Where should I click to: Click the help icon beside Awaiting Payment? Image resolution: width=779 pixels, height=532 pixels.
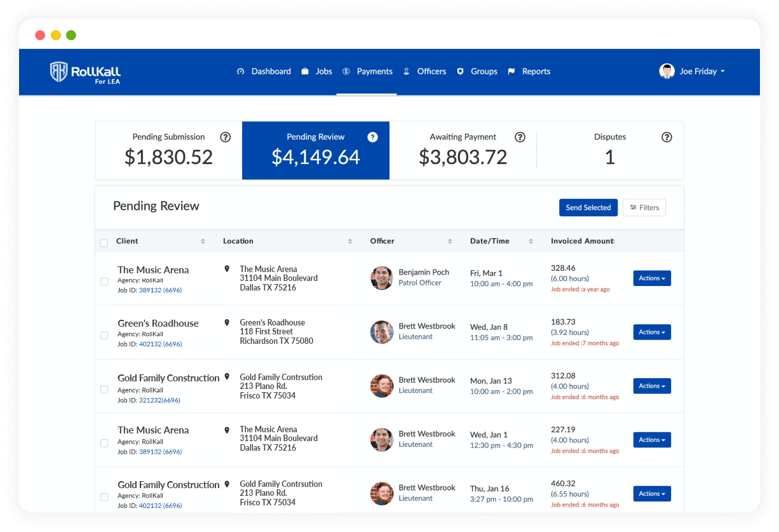(x=520, y=137)
